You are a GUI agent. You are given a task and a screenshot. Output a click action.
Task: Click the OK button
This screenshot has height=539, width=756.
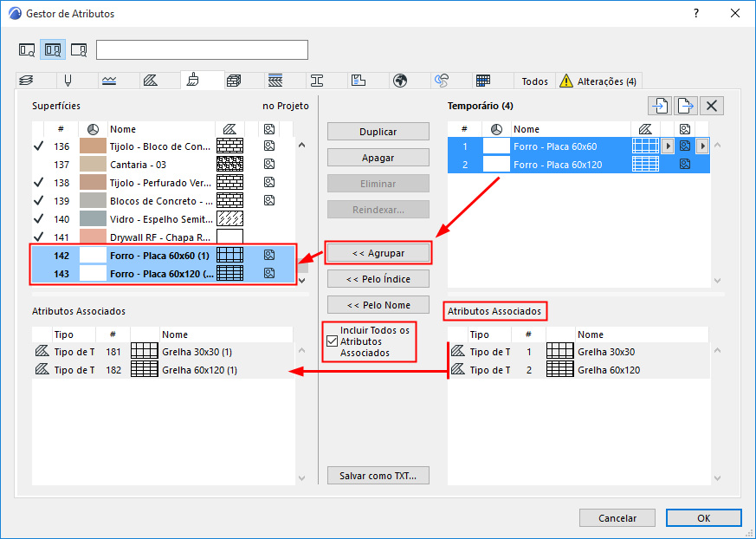pos(703,517)
